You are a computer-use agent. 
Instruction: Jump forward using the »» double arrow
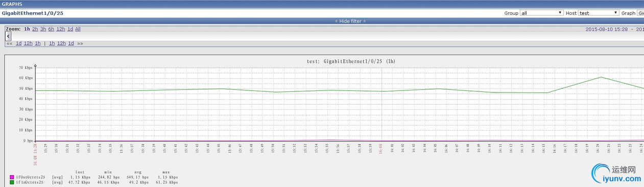point(80,43)
